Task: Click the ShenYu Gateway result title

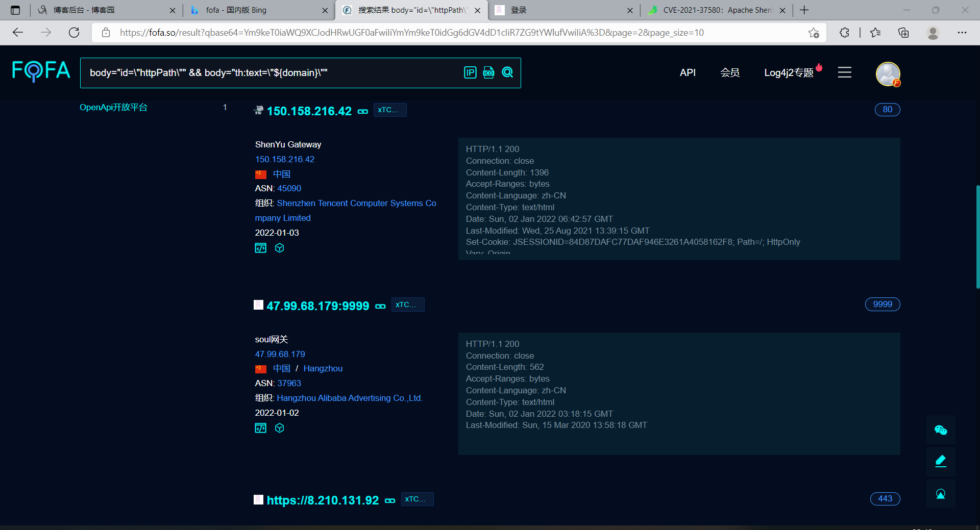Action: click(288, 144)
